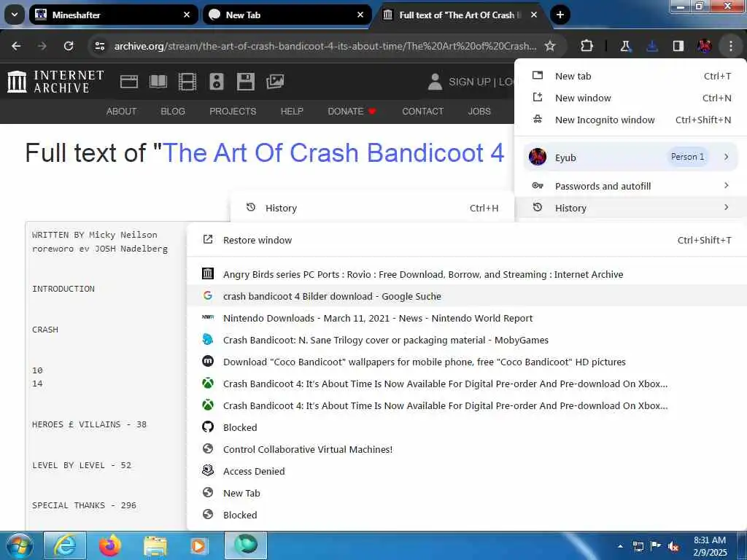Open the HELP link
Viewport: 747px width, 560px height.
point(292,112)
